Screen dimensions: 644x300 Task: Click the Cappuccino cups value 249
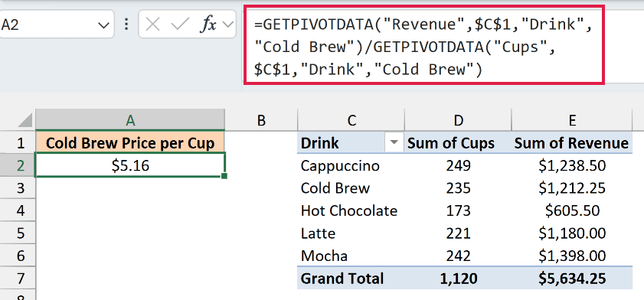(x=458, y=165)
